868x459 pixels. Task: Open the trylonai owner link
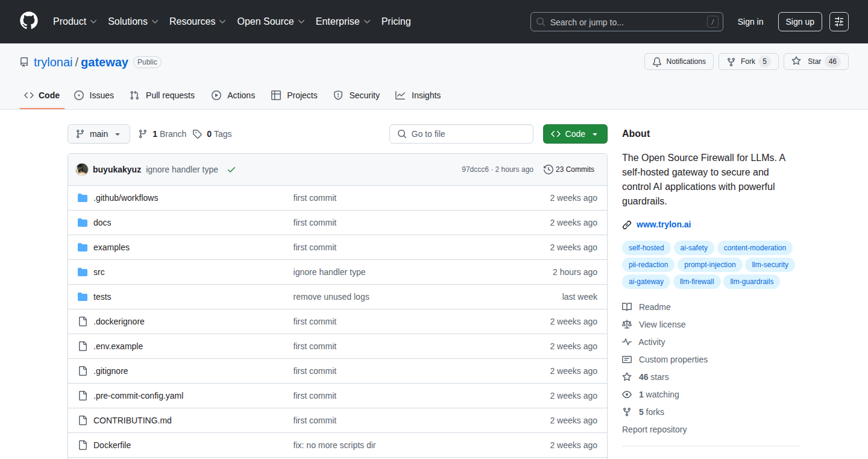53,62
